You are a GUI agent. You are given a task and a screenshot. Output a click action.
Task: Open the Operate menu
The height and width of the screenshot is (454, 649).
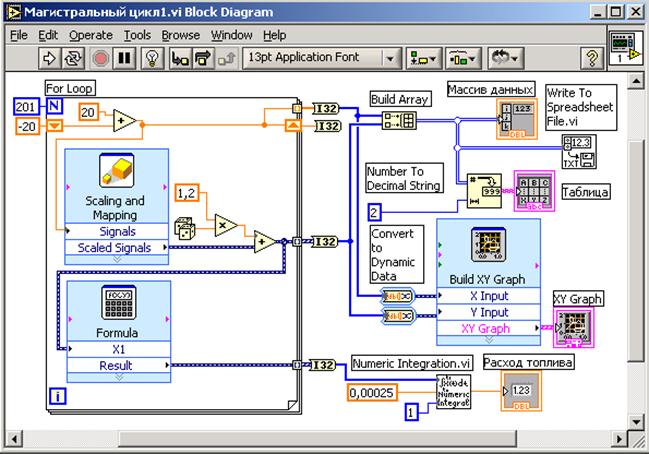(91, 35)
